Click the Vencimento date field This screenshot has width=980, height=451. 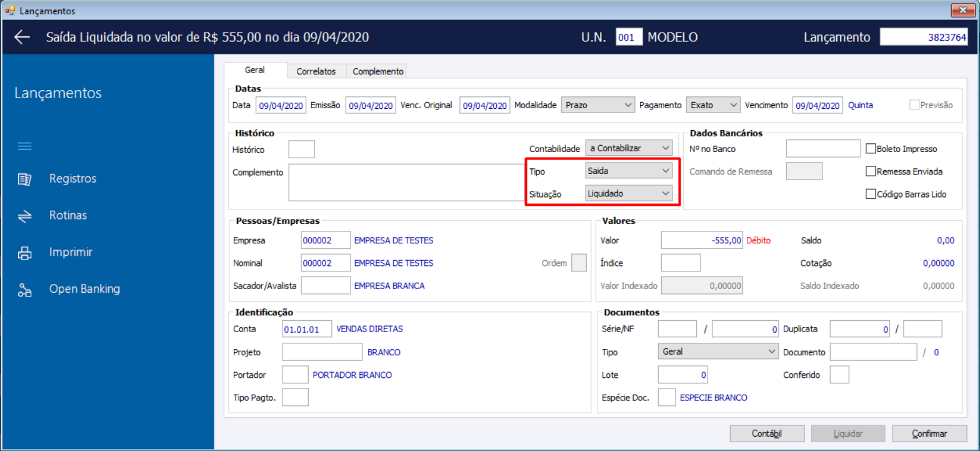pos(817,106)
